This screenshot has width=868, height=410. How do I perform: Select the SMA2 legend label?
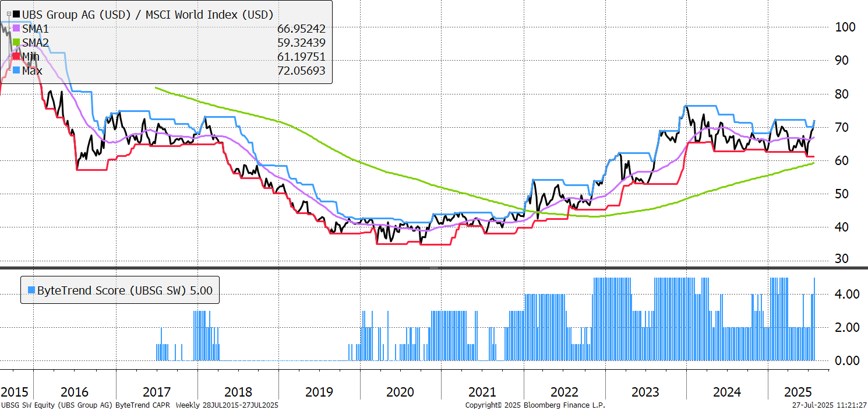[36, 43]
